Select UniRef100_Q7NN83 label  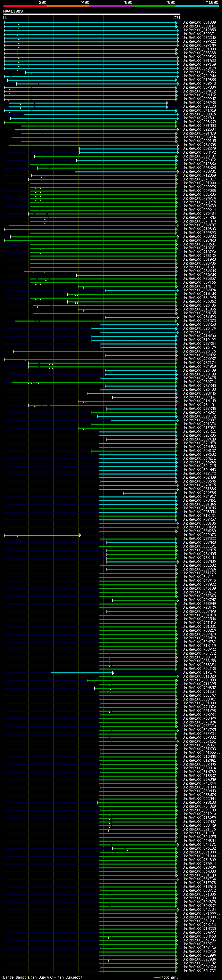[x=199, y=447]
